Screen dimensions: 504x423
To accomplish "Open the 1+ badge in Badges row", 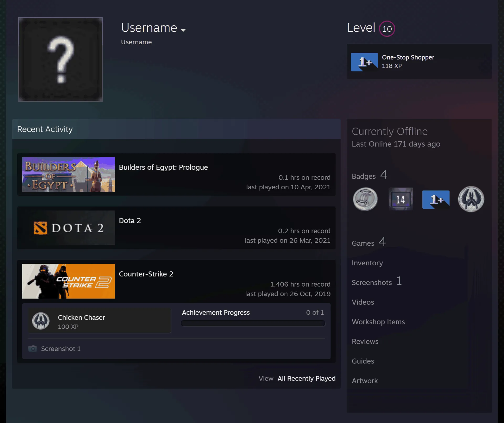I will (x=436, y=200).
